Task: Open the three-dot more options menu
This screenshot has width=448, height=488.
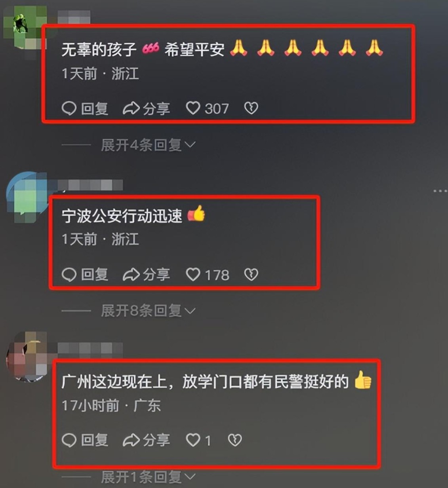Action: pyautogui.click(x=440, y=191)
